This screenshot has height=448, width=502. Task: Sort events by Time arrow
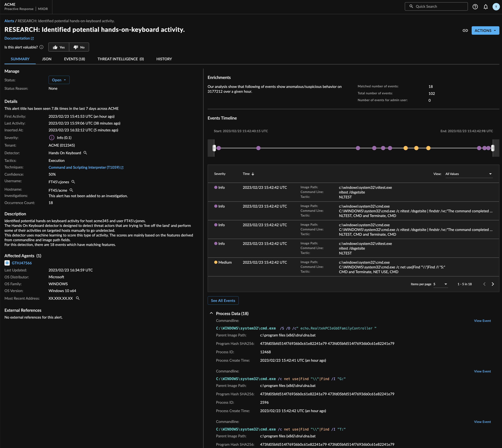pos(253,174)
